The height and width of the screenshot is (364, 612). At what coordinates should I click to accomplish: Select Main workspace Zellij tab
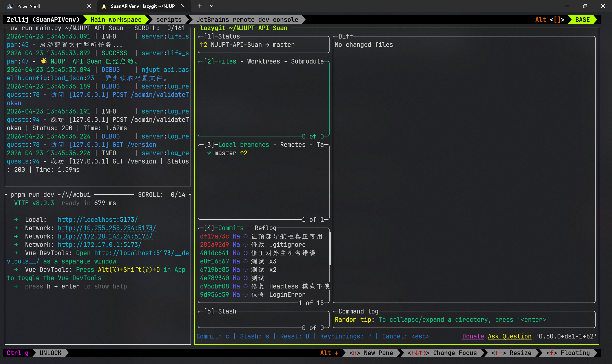(116, 20)
